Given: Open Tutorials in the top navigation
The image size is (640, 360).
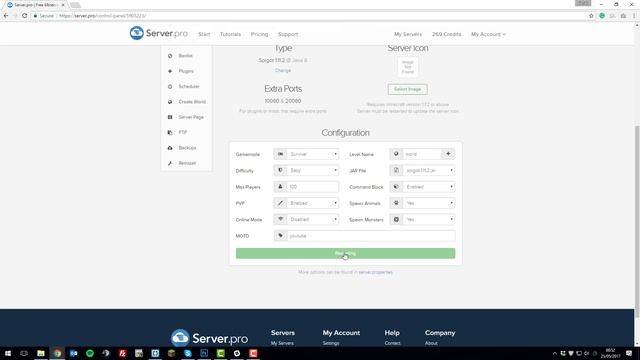Looking at the screenshot, I should (230, 34).
